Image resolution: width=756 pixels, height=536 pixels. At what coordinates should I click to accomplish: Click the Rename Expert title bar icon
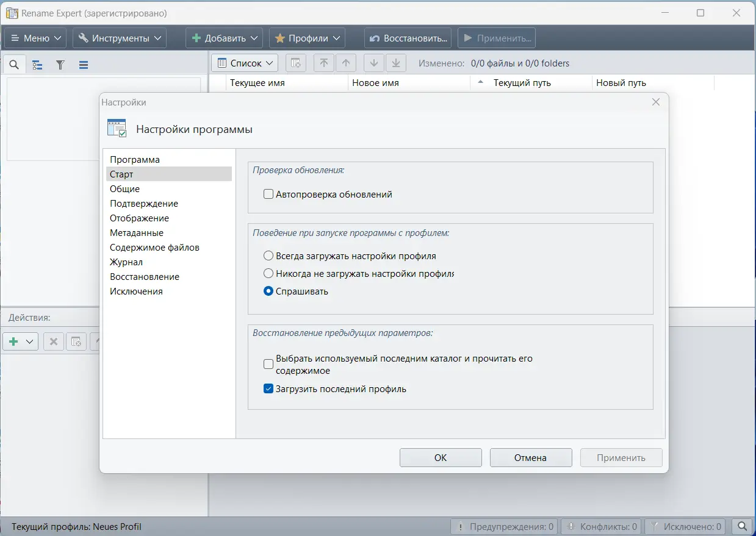pos(12,13)
